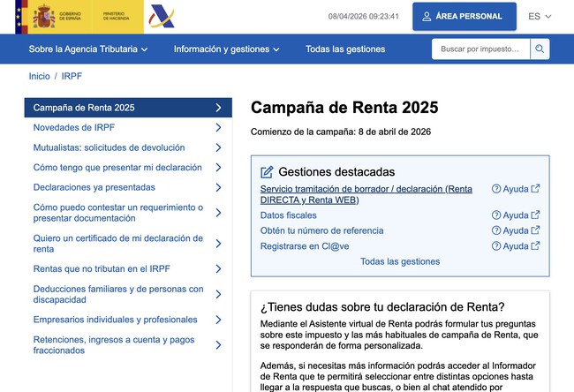Screen dimensions: 574x392
Task: Open Rentas que no tributan en el IRPF
Action: [x=128, y=268]
